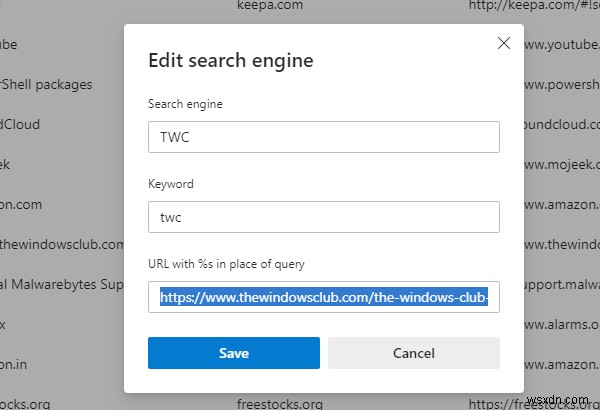Click the Search engine name field containing TWC
Viewport: 600px width, 410px height.
(x=324, y=137)
